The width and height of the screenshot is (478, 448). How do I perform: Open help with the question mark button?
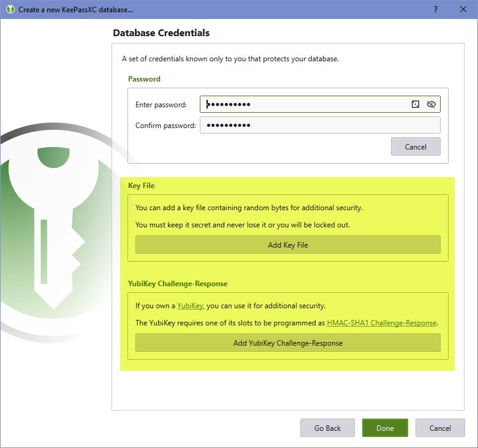pos(436,9)
